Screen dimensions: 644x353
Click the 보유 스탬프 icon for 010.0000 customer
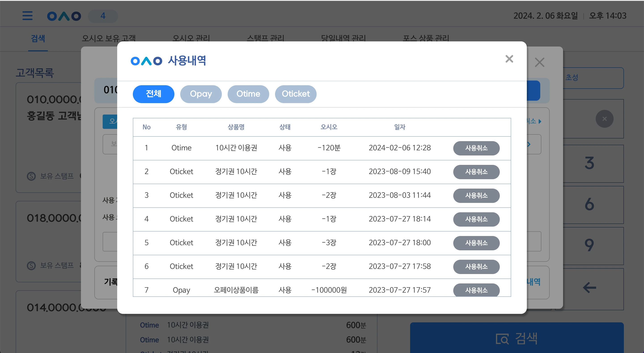[31, 176]
